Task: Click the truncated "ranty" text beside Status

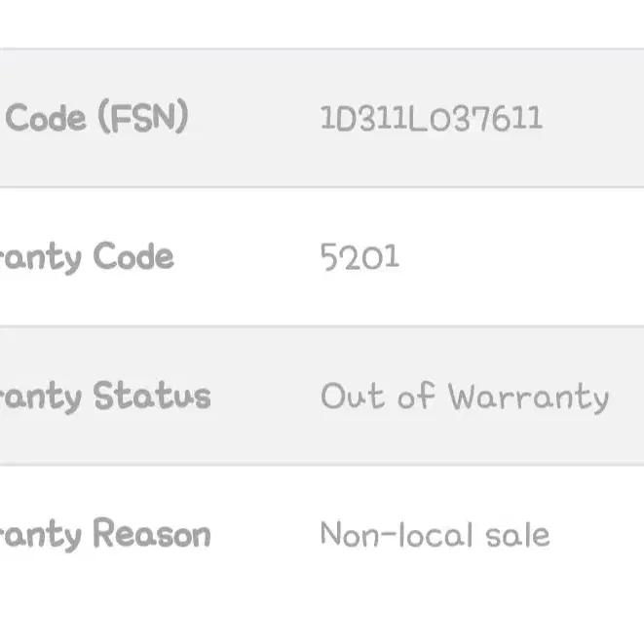Action: tap(41, 398)
